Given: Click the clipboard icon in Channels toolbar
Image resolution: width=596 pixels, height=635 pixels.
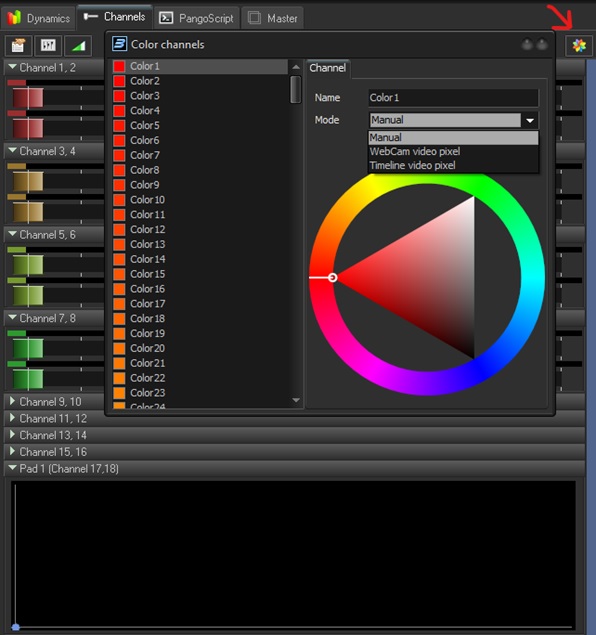Looking at the screenshot, I should (18, 45).
